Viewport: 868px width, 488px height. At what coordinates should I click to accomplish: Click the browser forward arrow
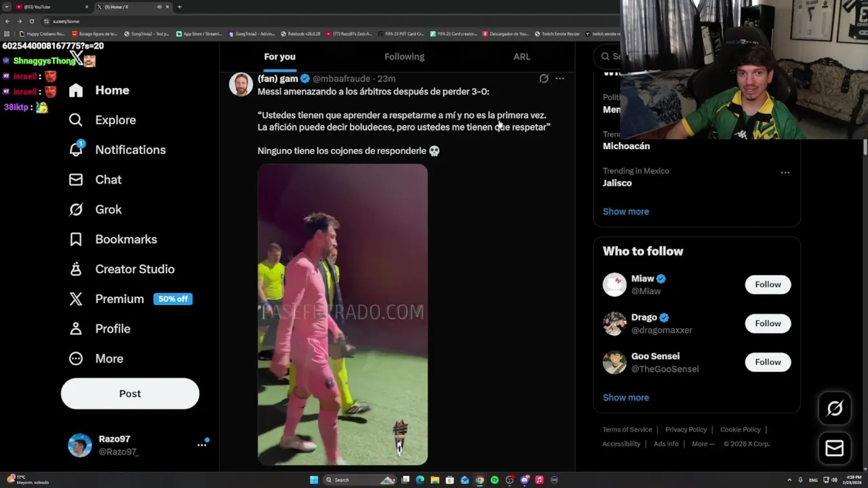(19, 21)
